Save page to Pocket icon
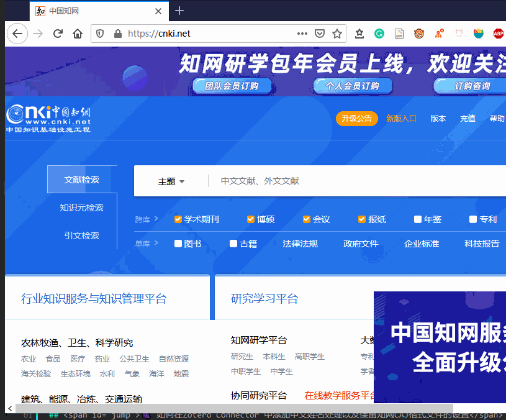 click(x=320, y=34)
